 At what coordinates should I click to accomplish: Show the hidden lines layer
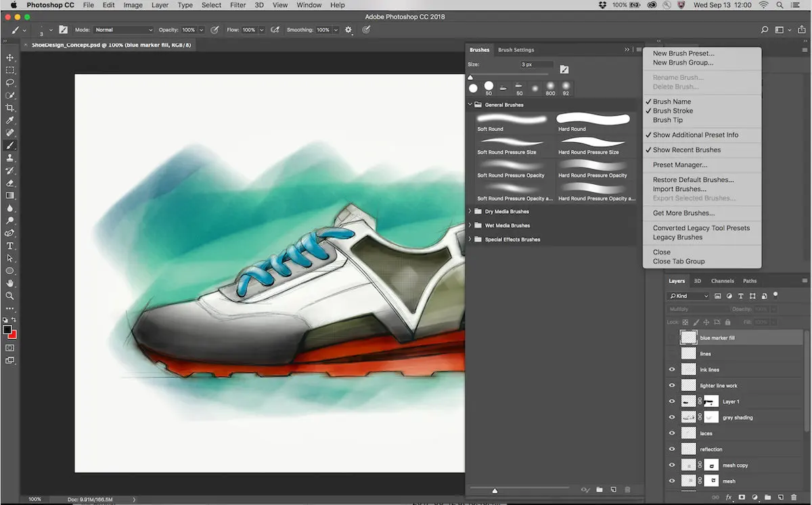pyautogui.click(x=672, y=353)
